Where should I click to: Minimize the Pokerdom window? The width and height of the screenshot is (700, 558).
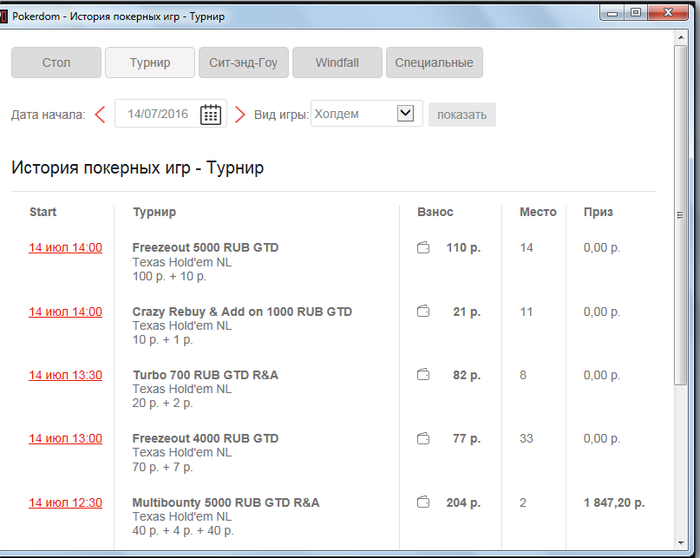[612, 12]
